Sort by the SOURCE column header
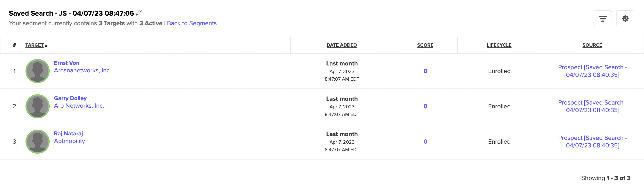This screenshot has height=189, width=644. pyautogui.click(x=592, y=45)
